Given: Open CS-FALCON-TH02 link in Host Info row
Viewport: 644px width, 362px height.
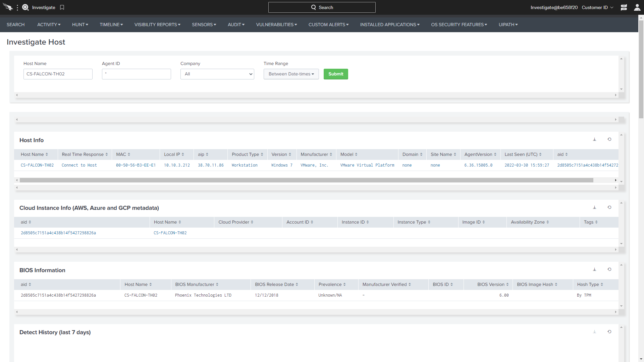Looking at the screenshot, I should pos(37,165).
